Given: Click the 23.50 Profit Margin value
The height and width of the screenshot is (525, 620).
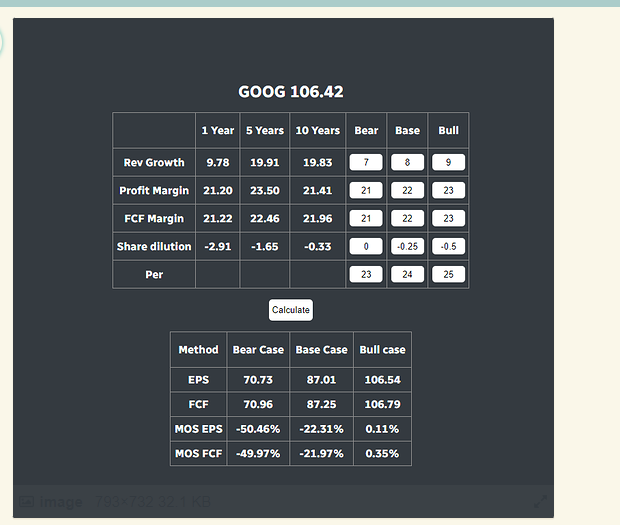Looking at the screenshot, I should click(265, 191).
